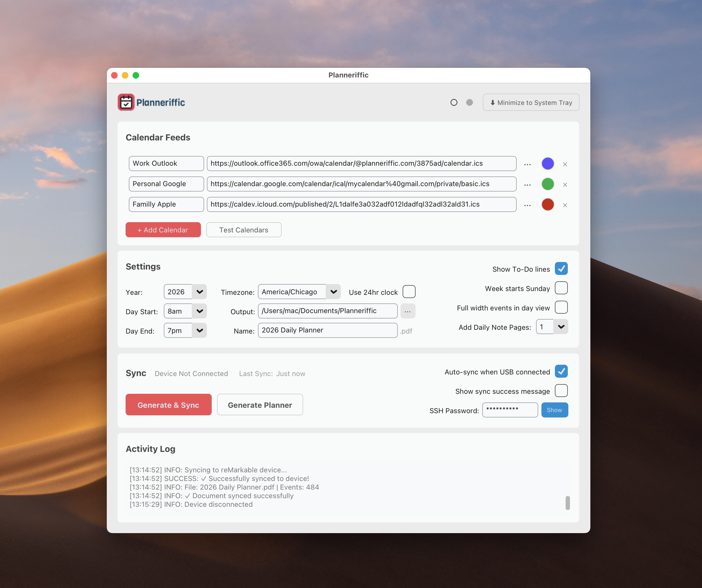
Task: Run Test Calendars
Action: click(244, 230)
